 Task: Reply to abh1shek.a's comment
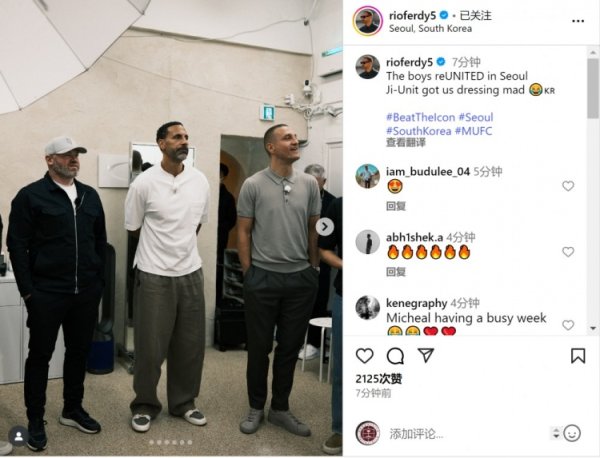click(x=396, y=272)
